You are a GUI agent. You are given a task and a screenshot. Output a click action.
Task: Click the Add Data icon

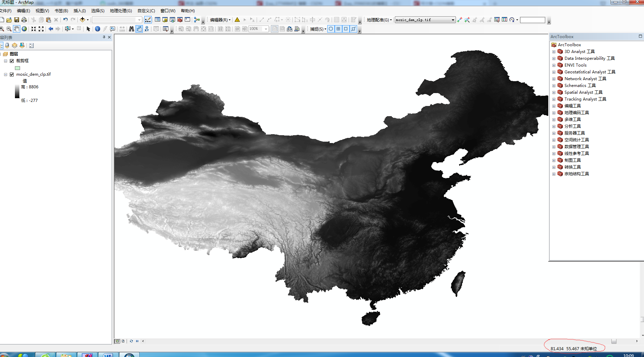(x=82, y=20)
